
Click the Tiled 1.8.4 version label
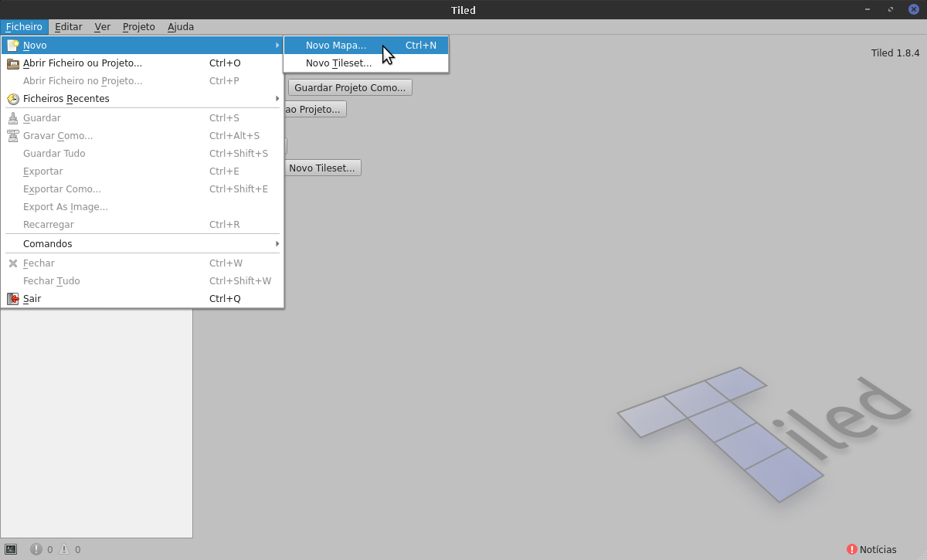coord(895,53)
